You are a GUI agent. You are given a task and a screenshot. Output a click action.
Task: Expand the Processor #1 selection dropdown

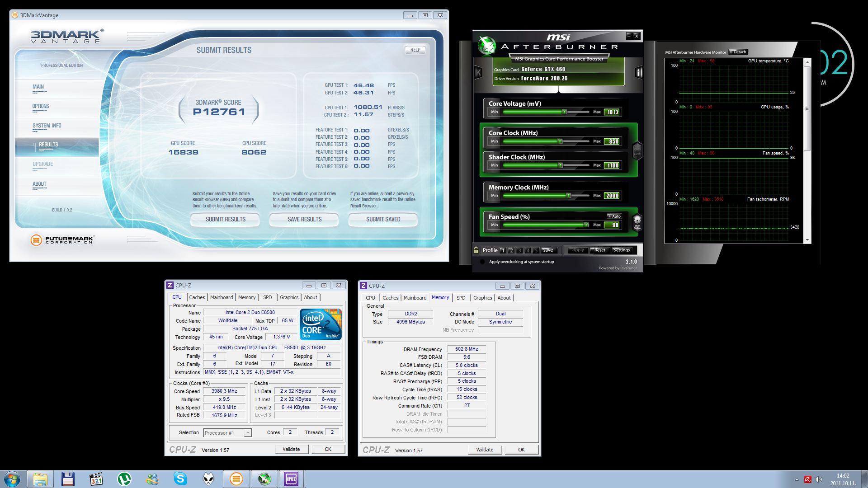pyautogui.click(x=247, y=433)
